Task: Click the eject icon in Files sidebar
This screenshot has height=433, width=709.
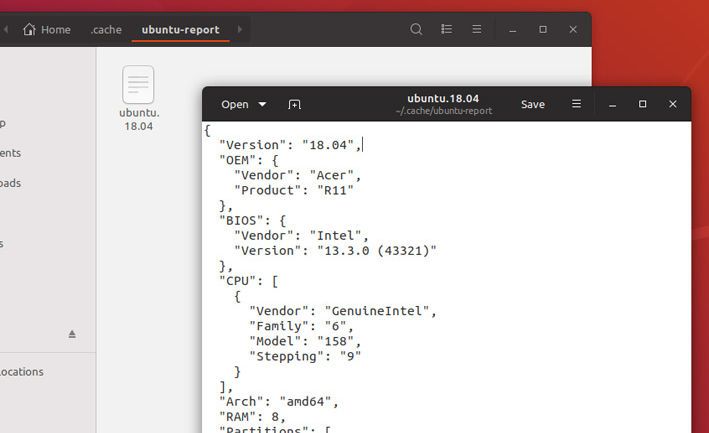Action: [x=72, y=334]
